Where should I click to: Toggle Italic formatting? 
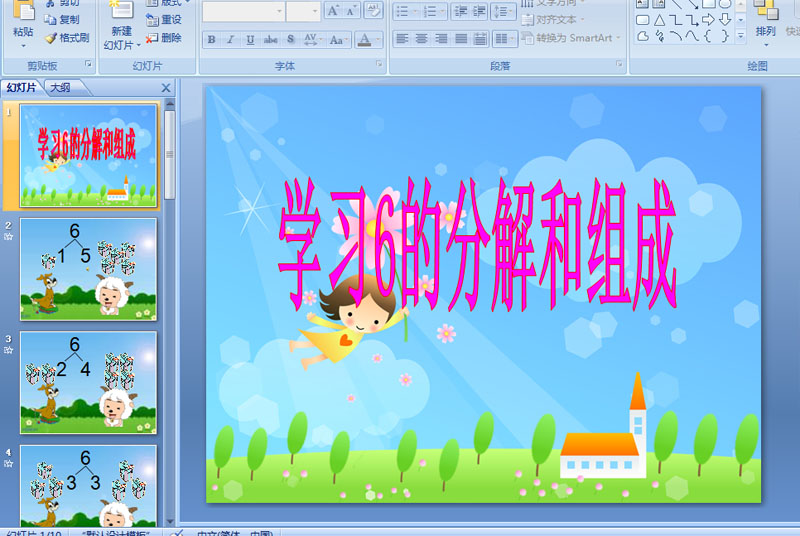pyautogui.click(x=231, y=39)
